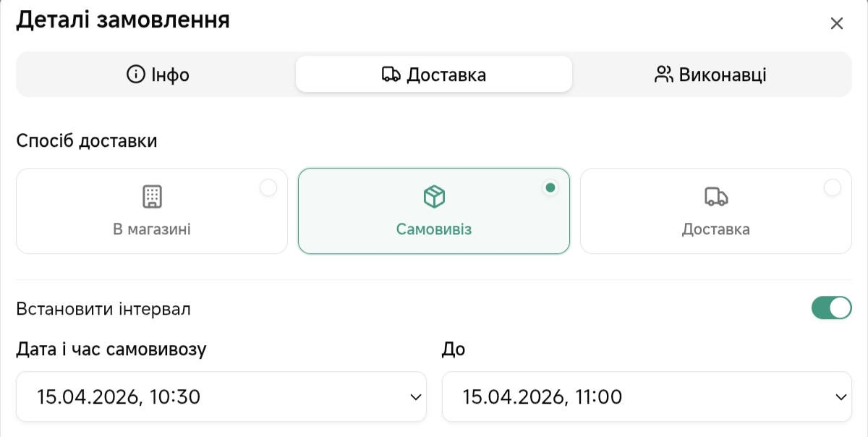
Task: Choose the Самовивіз delivery option label
Action: point(434,229)
